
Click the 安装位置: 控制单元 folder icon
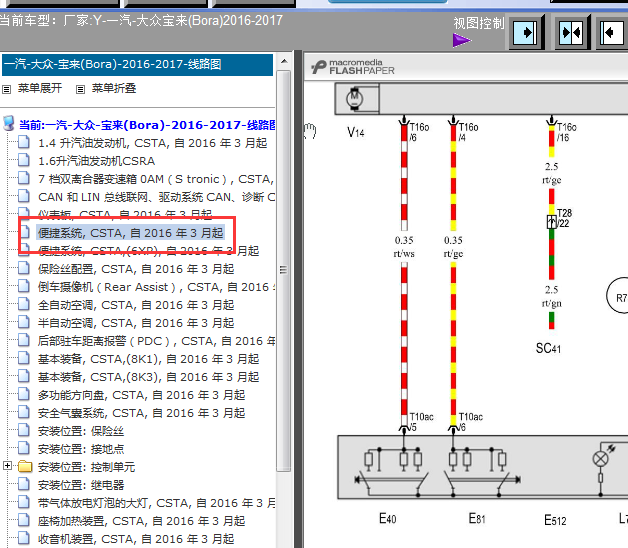coord(25,467)
